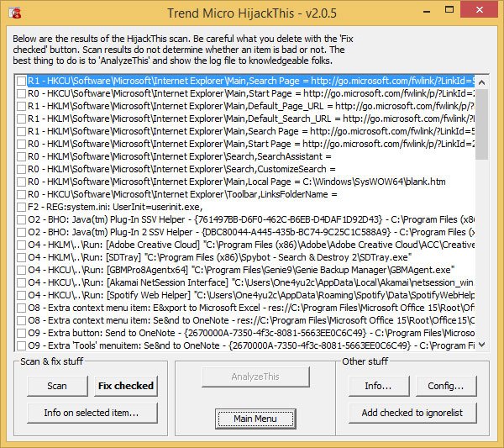
Task: Minimize the HijackThis window
Action: coord(427,10)
